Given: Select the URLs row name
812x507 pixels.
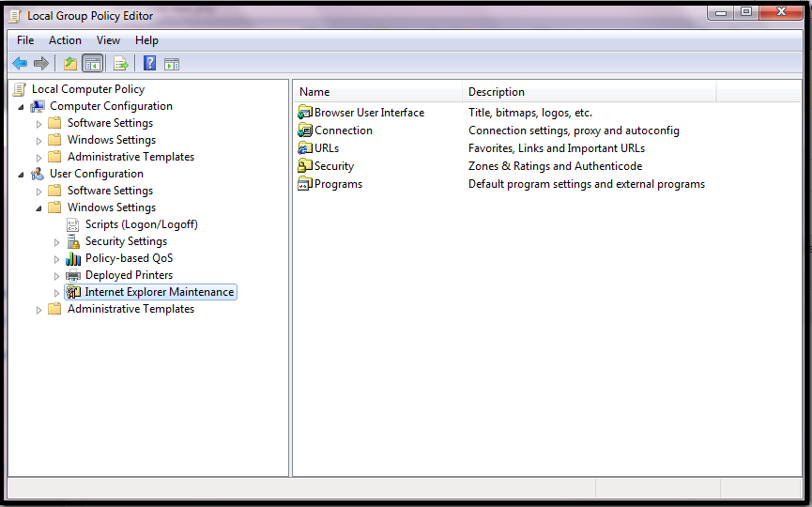Looking at the screenshot, I should (x=327, y=148).
